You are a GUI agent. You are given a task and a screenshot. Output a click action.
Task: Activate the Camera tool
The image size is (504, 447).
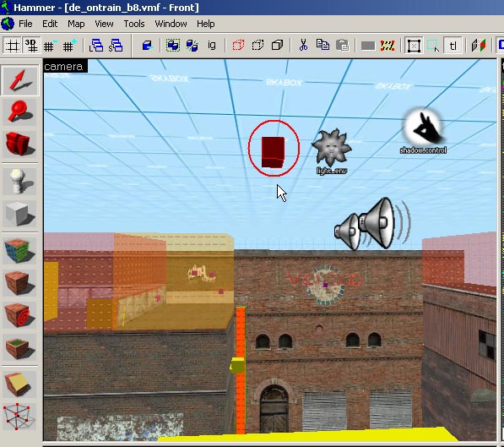click(x=19, y=144)
